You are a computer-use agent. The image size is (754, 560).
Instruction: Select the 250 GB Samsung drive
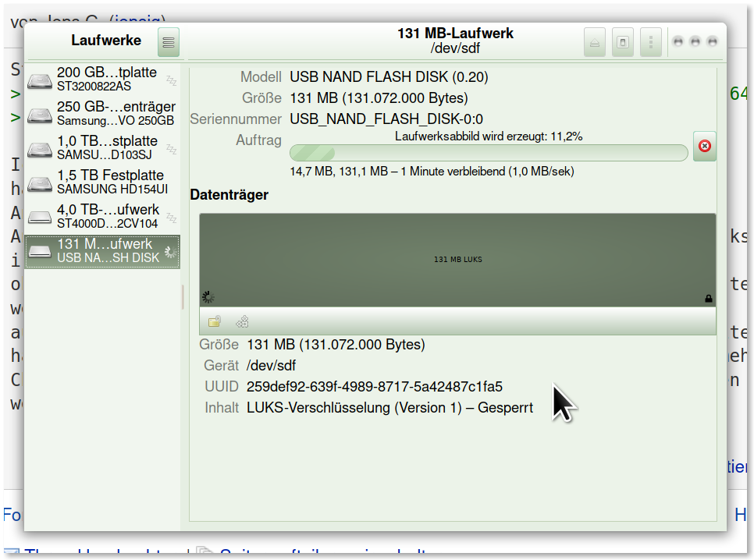[x=102, y=113]
